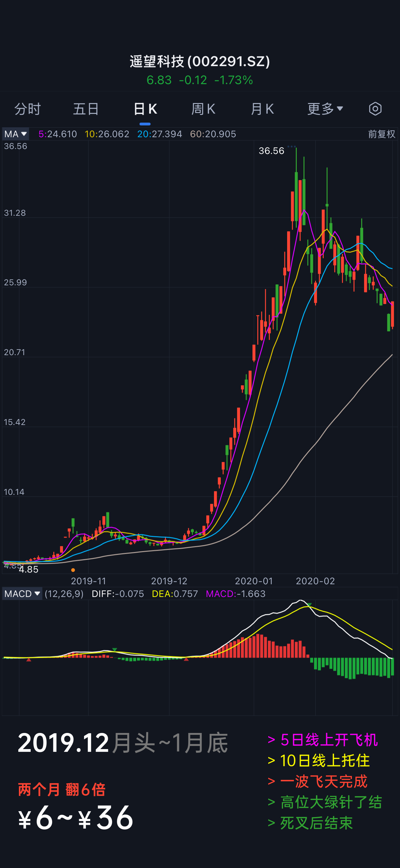This screenshot has width=400, height=868.
Task: Open the hexagon chart settings icon
Action: [x=375, y=109]
